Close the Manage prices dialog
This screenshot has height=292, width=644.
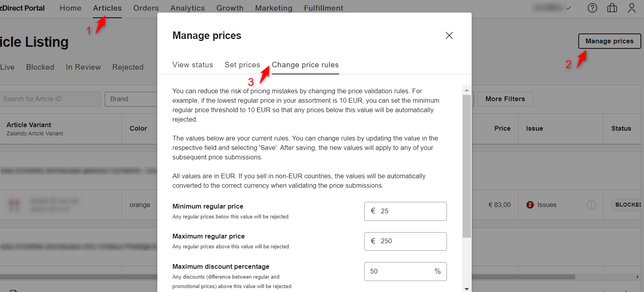coord(449,35)
